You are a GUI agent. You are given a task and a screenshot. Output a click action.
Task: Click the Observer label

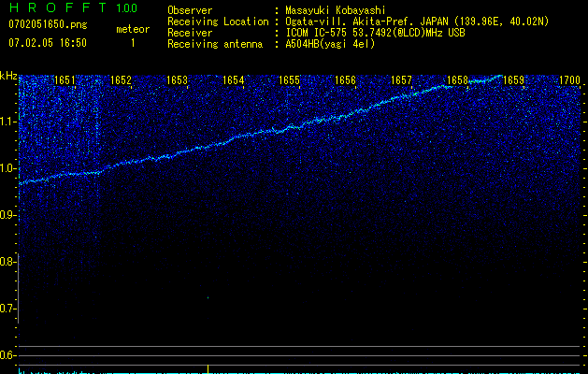190,10
